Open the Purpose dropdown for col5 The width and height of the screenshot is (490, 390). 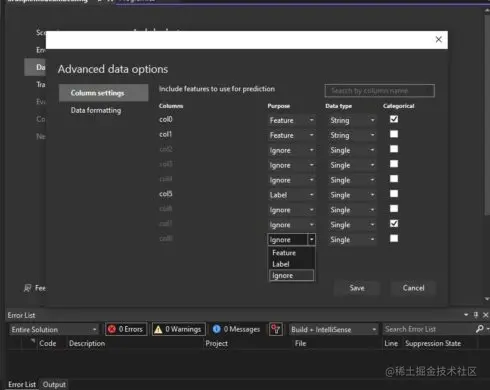coord(291,195)
